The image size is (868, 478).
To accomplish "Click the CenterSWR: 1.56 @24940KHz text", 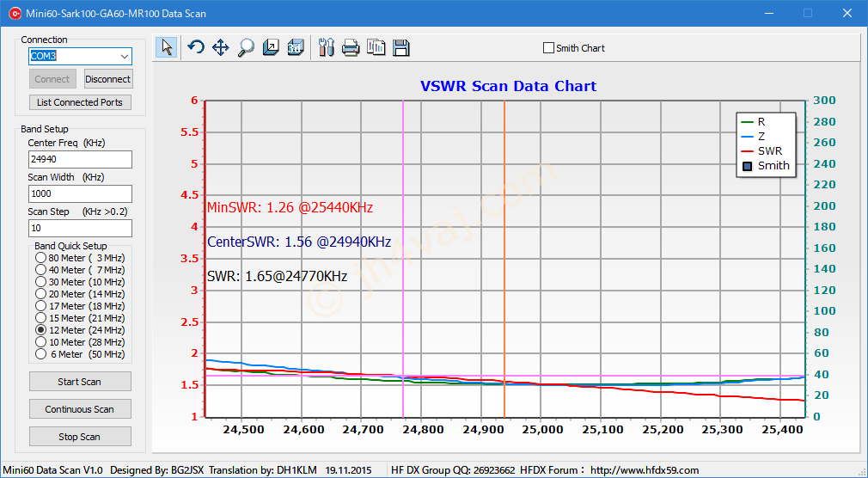I will (x=299, y=242).
